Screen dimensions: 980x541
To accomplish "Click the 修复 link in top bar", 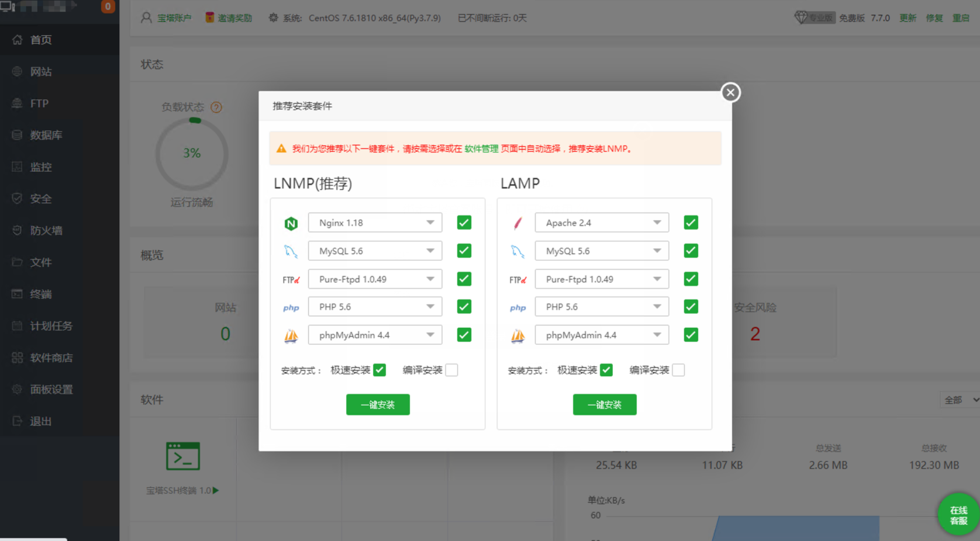I will pyautogui.click(x=934, y=18).
